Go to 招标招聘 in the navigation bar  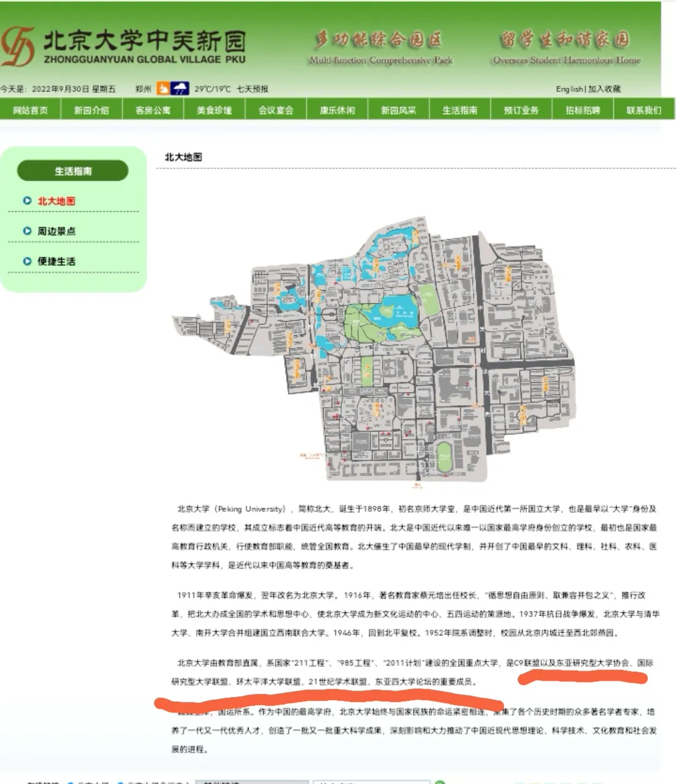pos(582,110)
